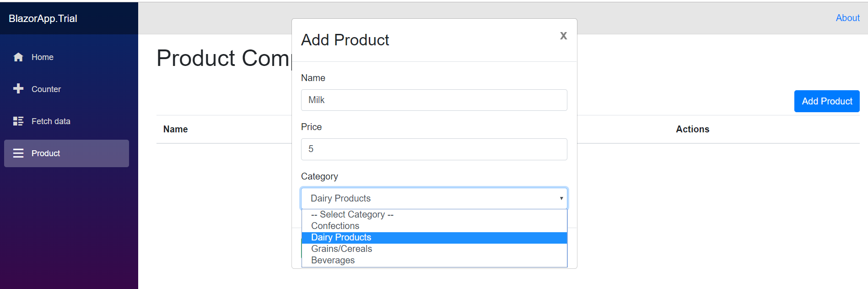Switch to the Fetch data page
Screen dimensions: 868x289
pos(51,121)
